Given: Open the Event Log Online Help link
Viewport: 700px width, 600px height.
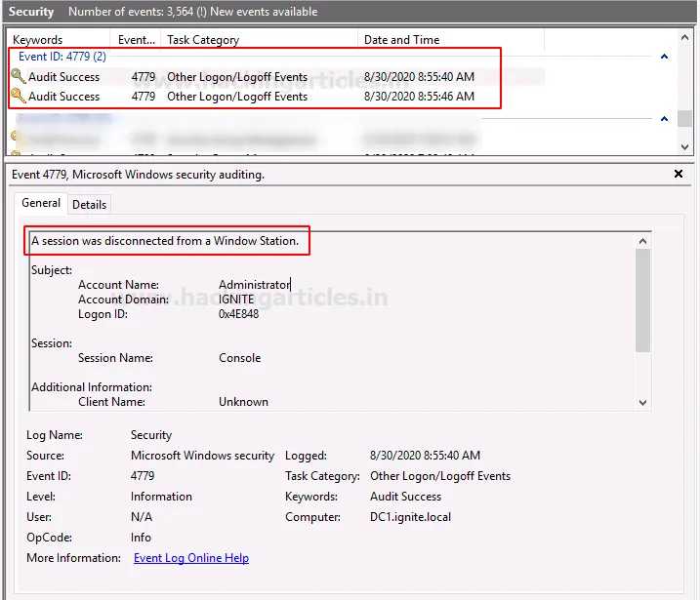Looking at the screenshot, I should pos(191,558).
